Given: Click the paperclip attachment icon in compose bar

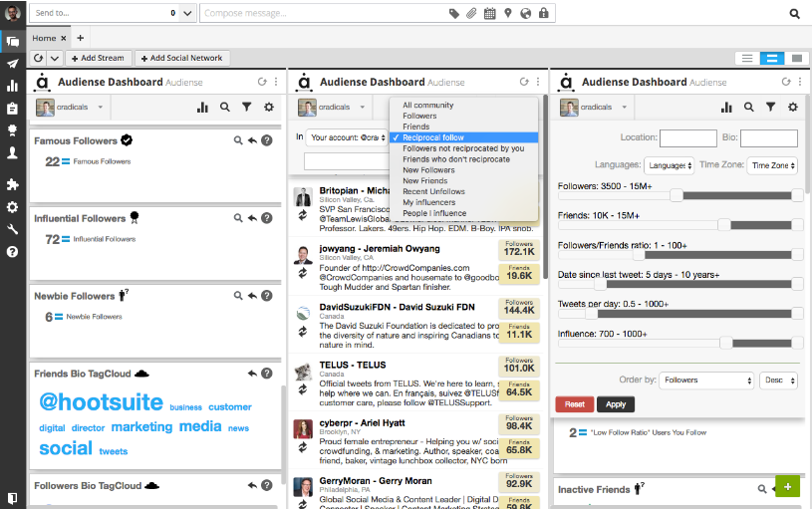Looking at the screenshot, I should (471, 14).
